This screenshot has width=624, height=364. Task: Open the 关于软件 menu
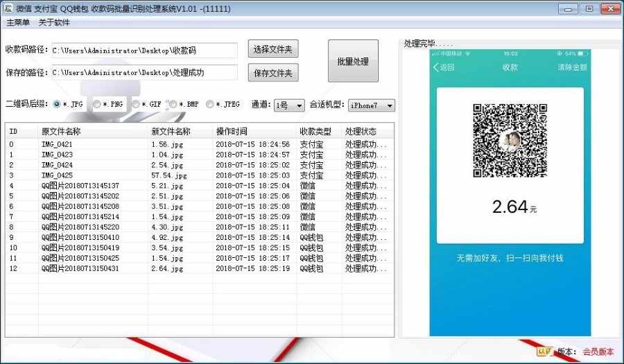(x=54, y=23)
